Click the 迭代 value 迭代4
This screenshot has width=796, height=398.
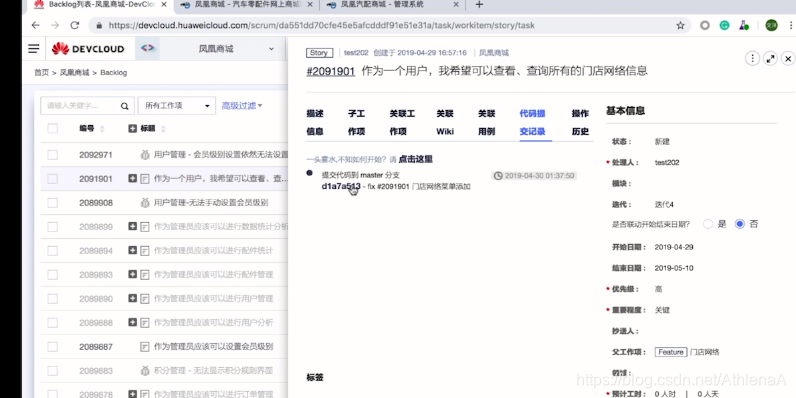coord(665,205)
